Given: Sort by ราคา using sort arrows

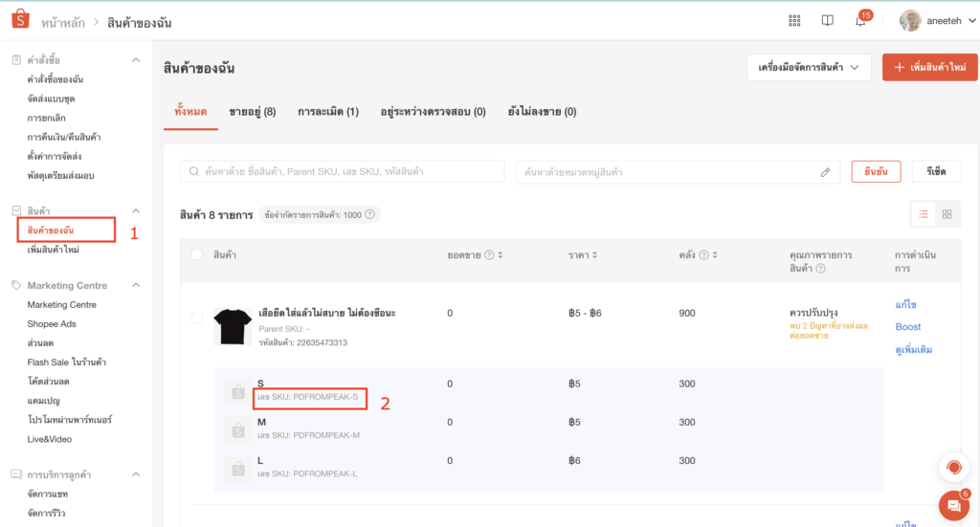Looking at the screenshot, I should pos(595,254).
